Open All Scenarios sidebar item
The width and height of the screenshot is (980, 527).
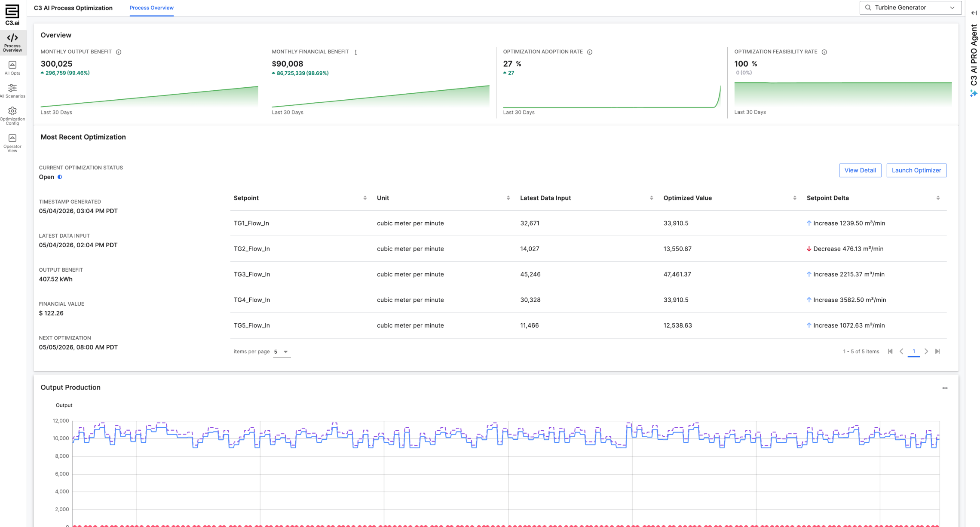coord(12,91)
